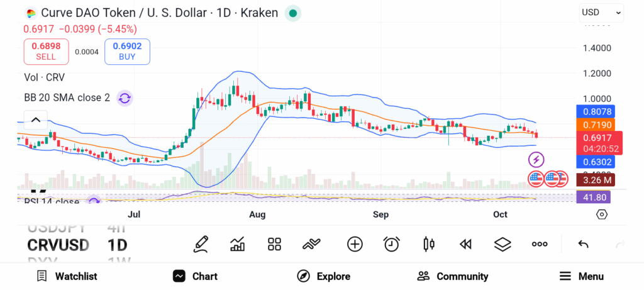The height and width of the screenshot is (290, 644).
Task: Start bar replay with the rewind icon
Action: [x=465, y=244]
